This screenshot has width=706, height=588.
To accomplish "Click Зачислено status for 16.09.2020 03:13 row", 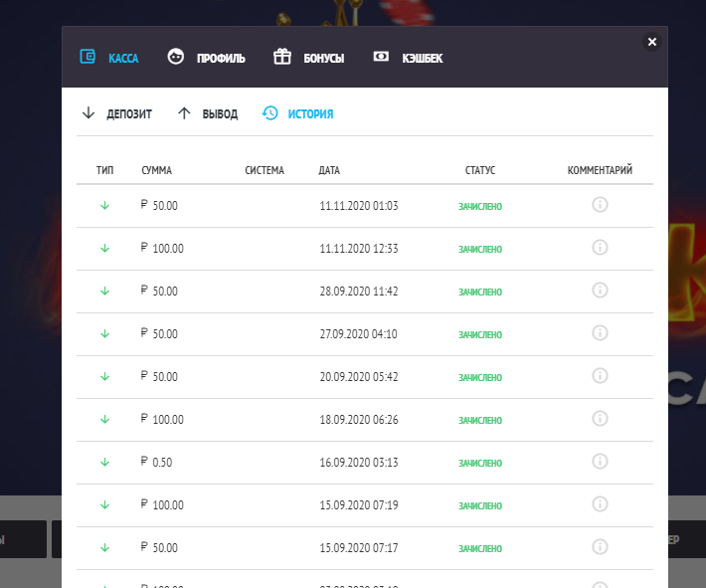I will coord(479,463).
